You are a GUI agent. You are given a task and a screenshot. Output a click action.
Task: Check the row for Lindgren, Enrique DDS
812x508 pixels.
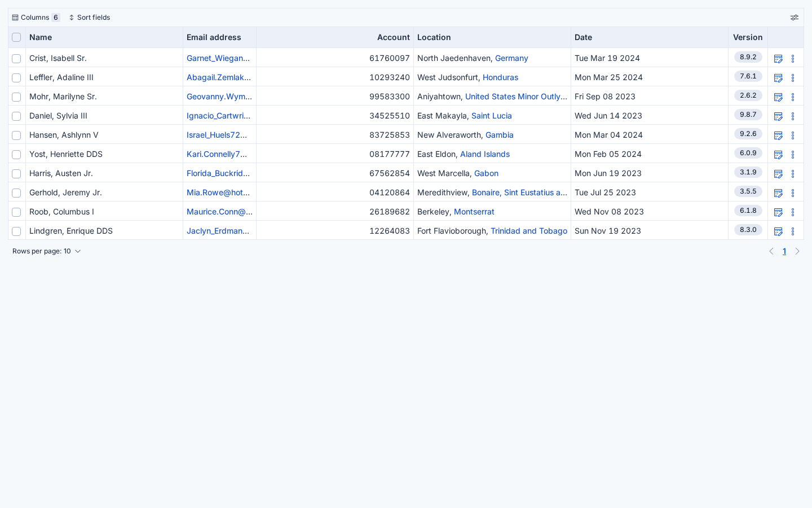[x=16, y=231]
